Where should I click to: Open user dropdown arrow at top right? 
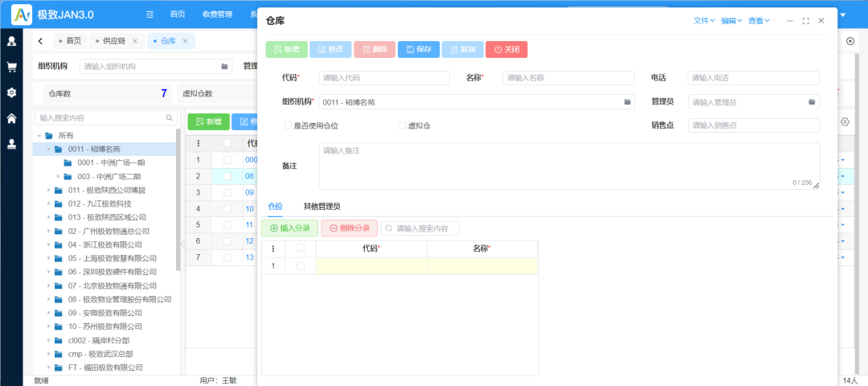(x=843, y=15)
